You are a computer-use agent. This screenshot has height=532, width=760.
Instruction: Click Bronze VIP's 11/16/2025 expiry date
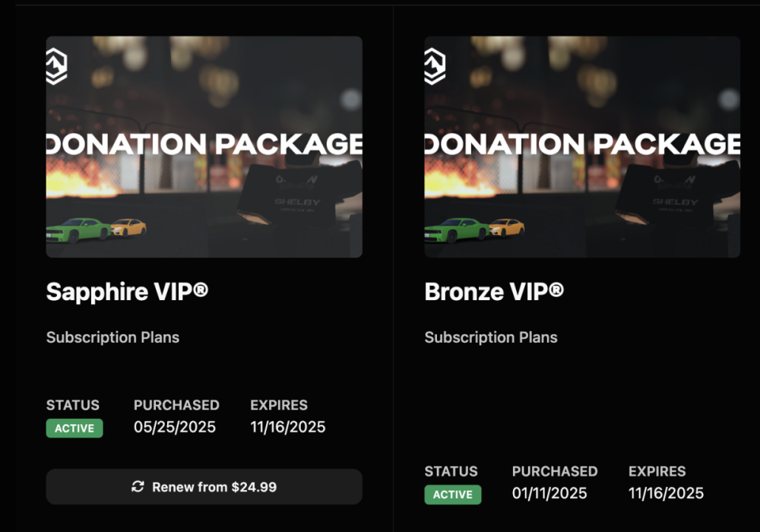(x=667, y=493)
